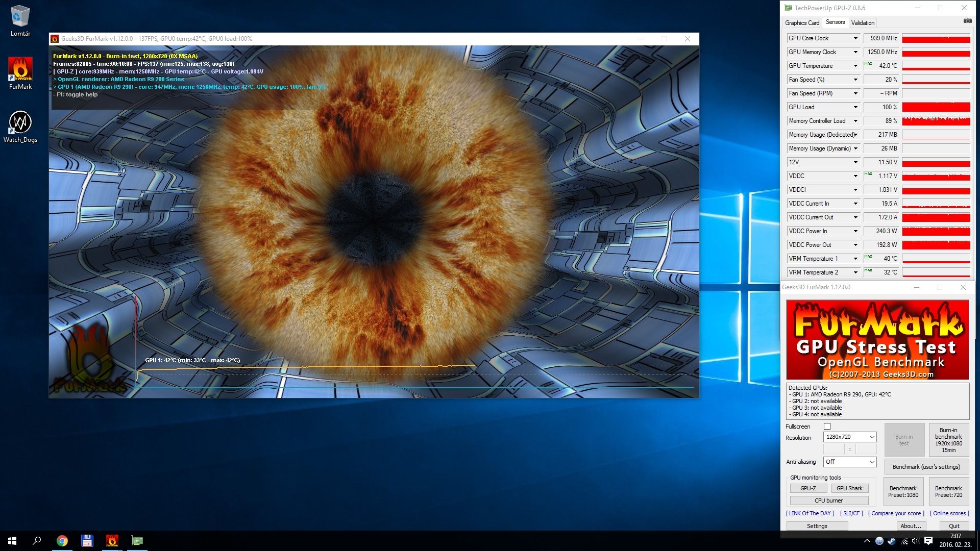Switch to FurMark taskbar icon
The image size is (980, 551).
(112, 541)
